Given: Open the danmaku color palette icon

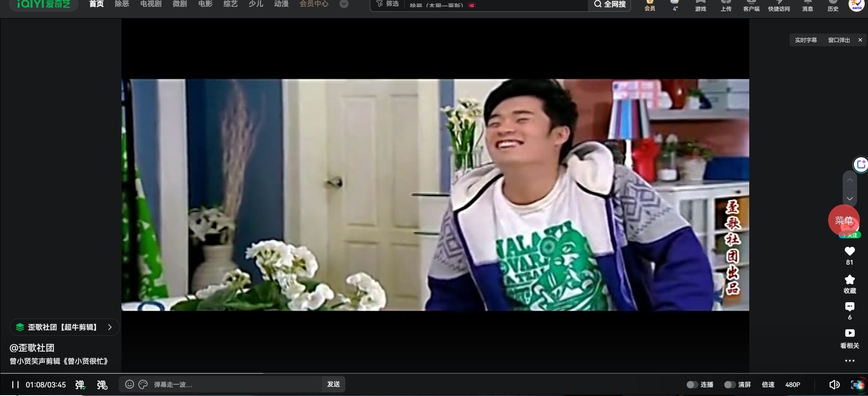Looking at the screenshot, I should 143,384.
